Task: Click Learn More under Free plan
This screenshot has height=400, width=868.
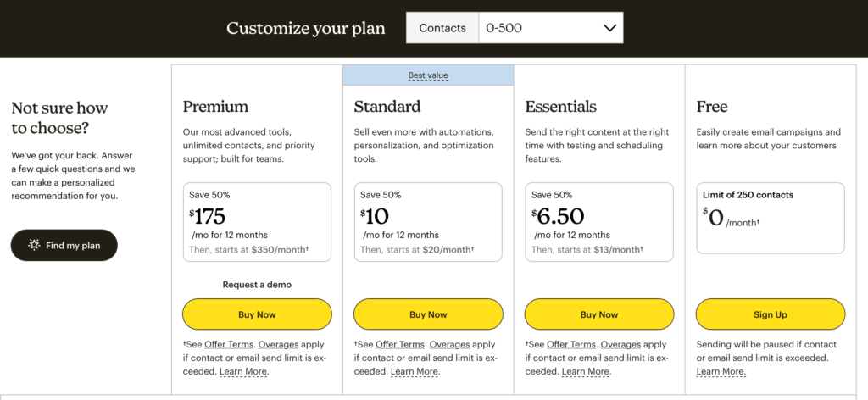Action: pyautogui.click(x=721, y=372)
